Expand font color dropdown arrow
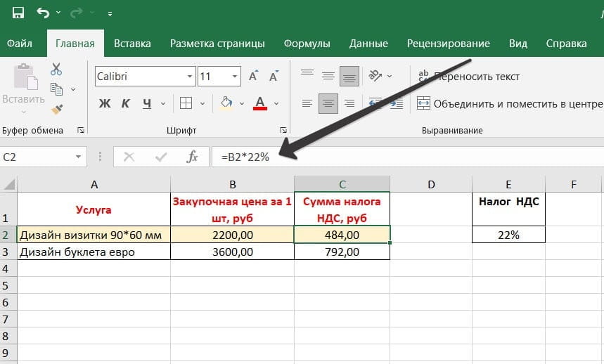This screenshot has height=364, width=604. [x=276, y=103]
